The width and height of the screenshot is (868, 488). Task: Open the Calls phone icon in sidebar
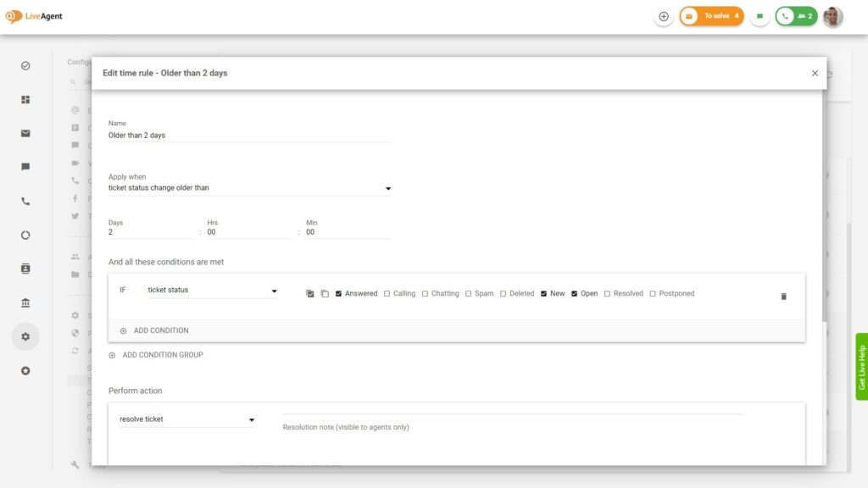[x=25, y=202]
